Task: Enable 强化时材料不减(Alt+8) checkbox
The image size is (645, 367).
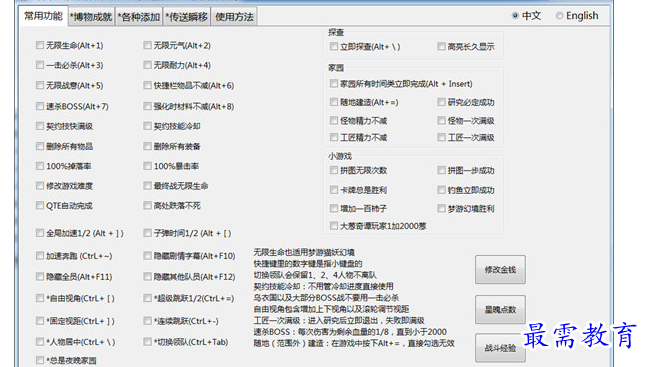Action: [x=147, y=106]
